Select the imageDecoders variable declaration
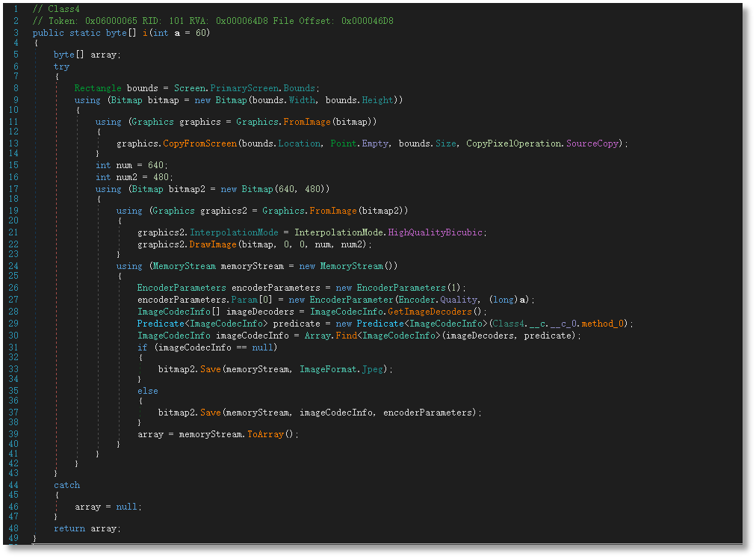This screenshot has width=756, height=559. 260,312
